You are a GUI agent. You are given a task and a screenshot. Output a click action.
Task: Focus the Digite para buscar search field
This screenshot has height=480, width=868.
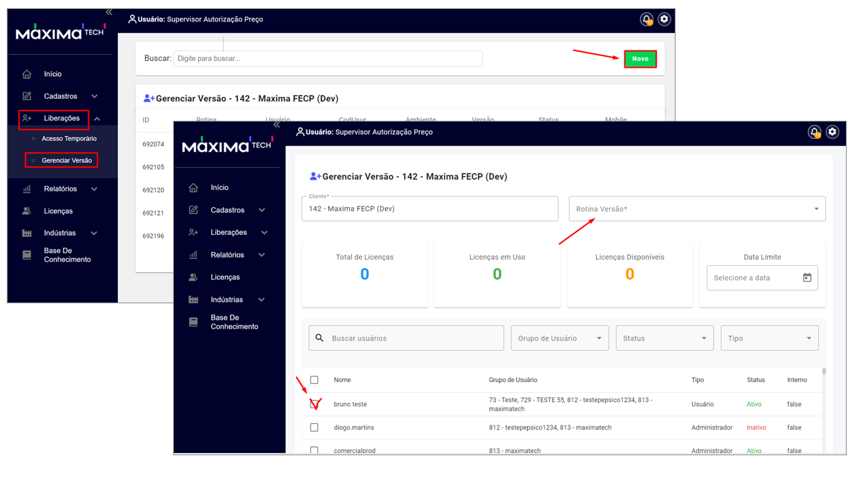coord(328,59)
